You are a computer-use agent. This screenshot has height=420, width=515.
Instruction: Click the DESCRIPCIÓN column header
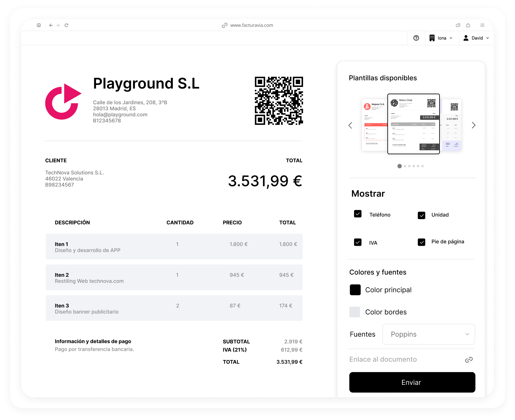coord(72,223)
